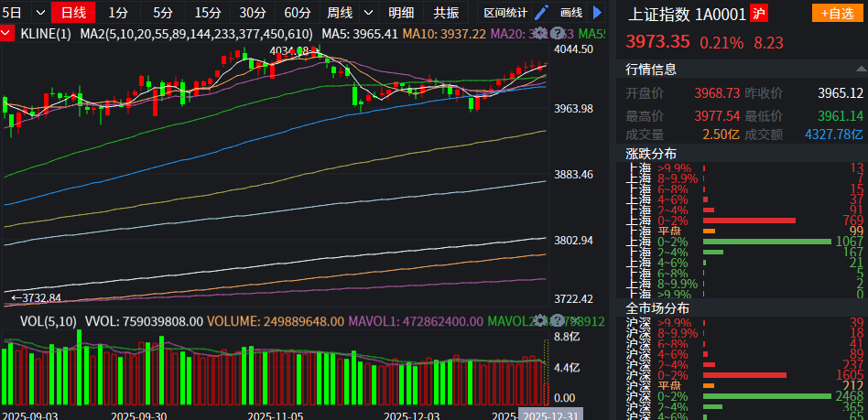Click the blue right-arrow toolbar icon
This screenshot has height=420, width=868.
[598, 13]
